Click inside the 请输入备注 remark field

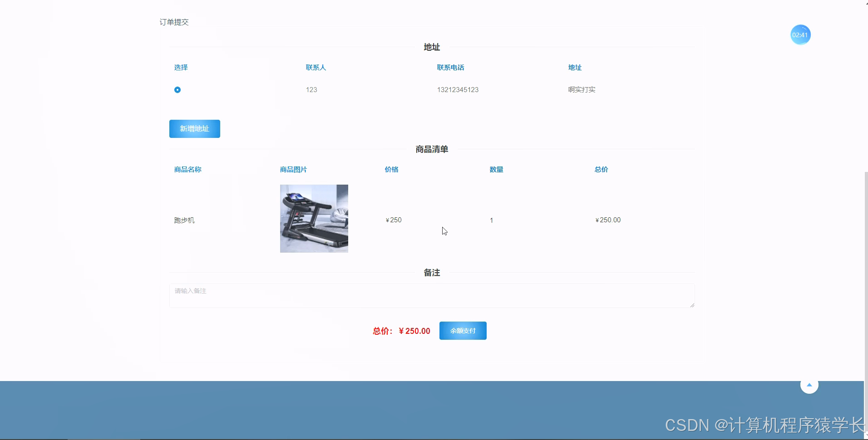point(432,295)
